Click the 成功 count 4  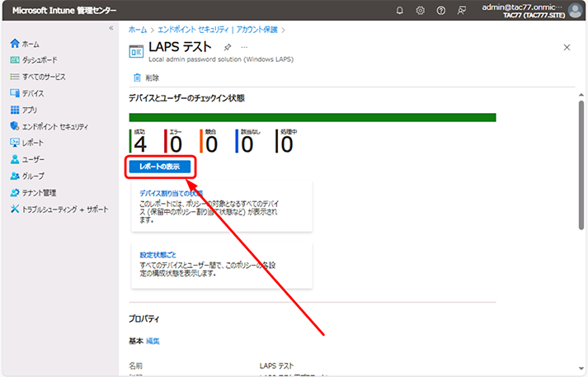(139, 144)
